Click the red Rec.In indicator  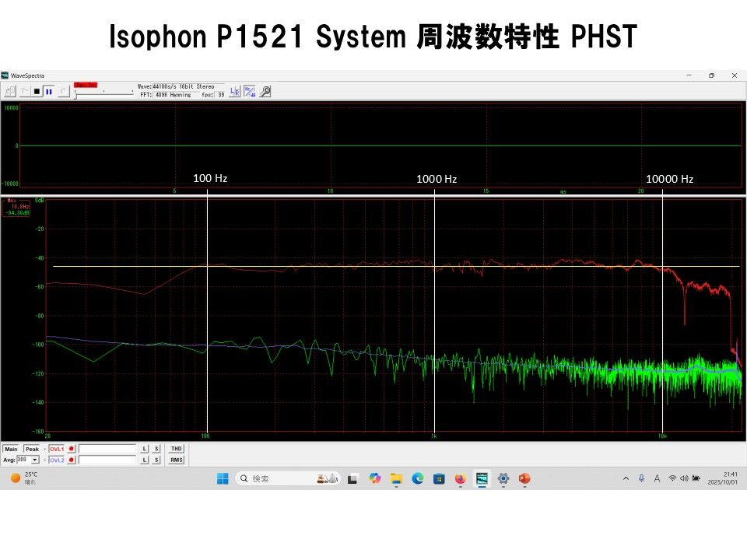[x=87, y=85]
